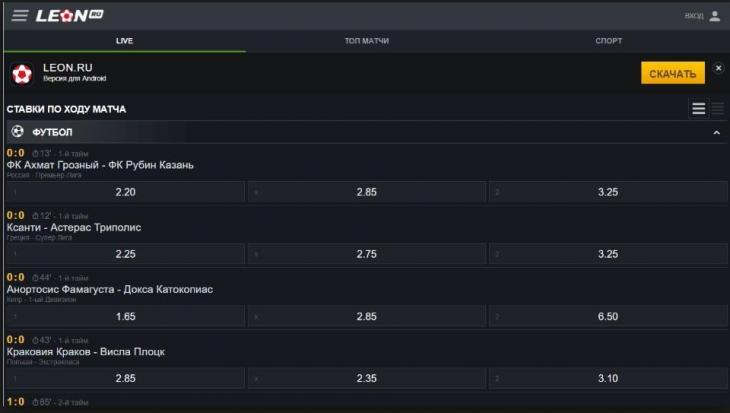Open the hamburger main menu
This screenshot has width=730, height=413.
(x=20, y=16)
